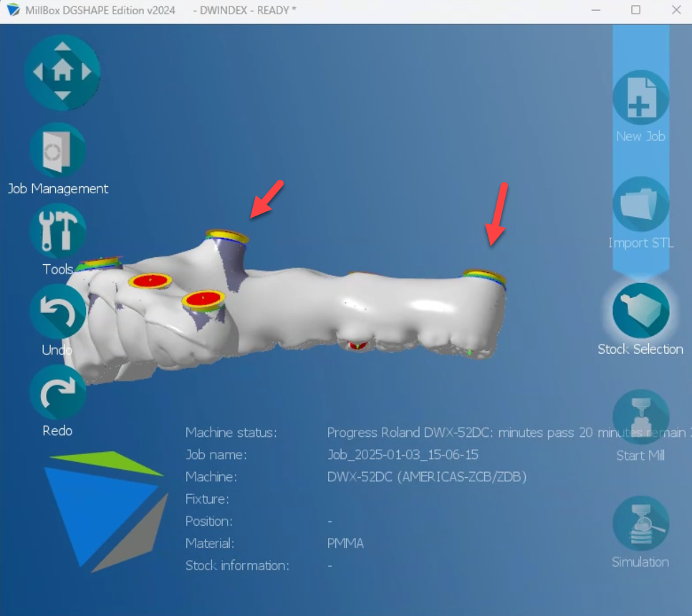Click the large MillBox logo at bottom left
This screenshot has width=692, height=616.
coord(106,511)
